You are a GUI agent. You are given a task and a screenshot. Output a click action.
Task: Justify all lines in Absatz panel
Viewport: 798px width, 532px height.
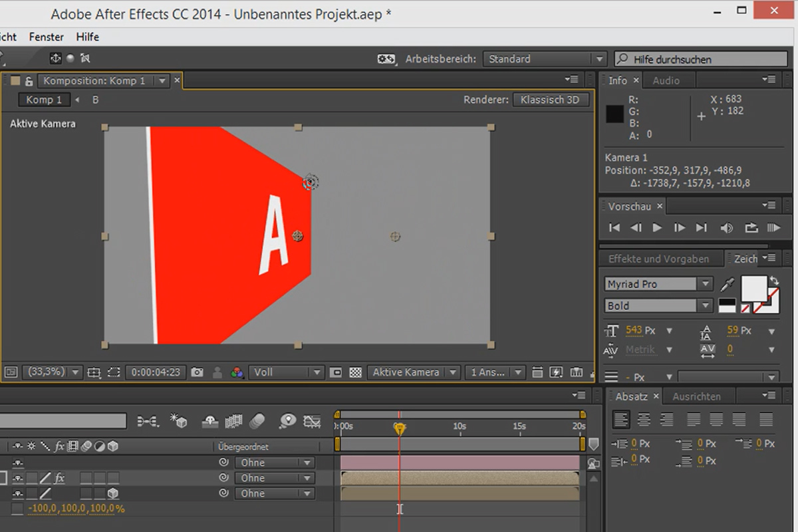coord(766,420)
